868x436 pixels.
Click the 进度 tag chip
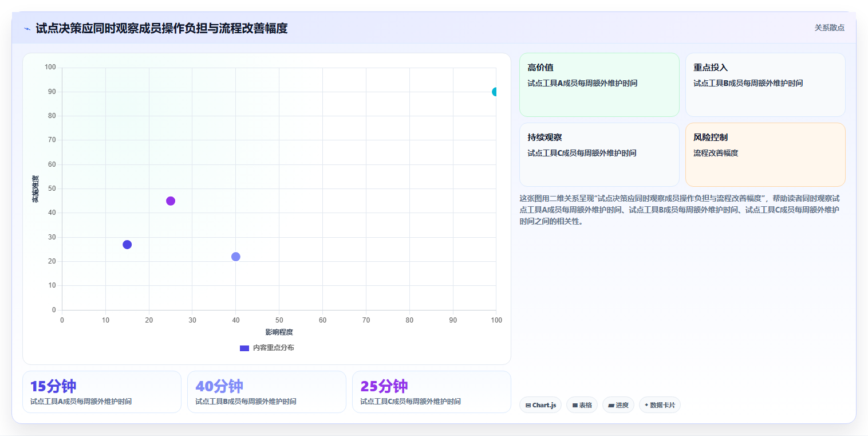[618, 405]
